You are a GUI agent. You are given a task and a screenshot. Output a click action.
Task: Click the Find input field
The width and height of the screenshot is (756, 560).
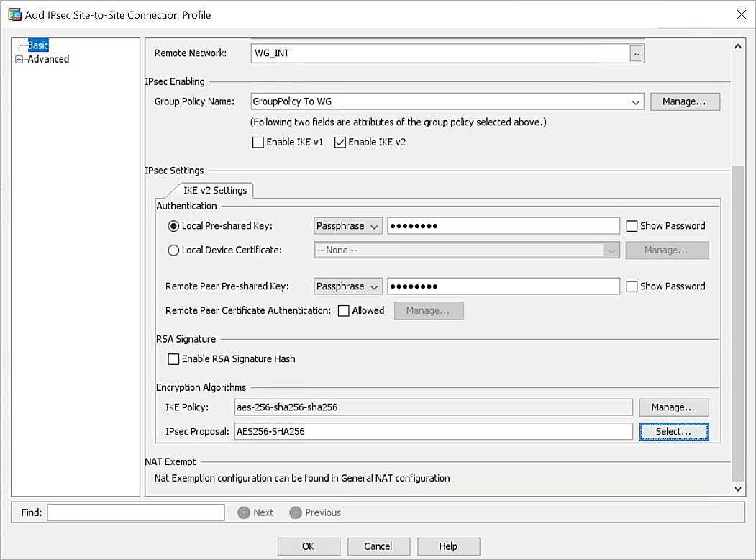tap(135, 512)
